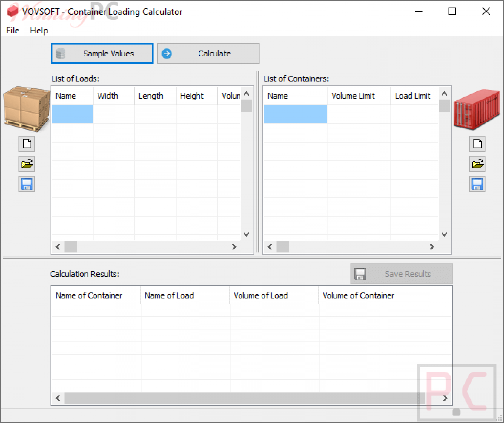Open containers file with folder icon on right
Image resolution: width=504 pixels, height=423 pixels.
(477, 164)
